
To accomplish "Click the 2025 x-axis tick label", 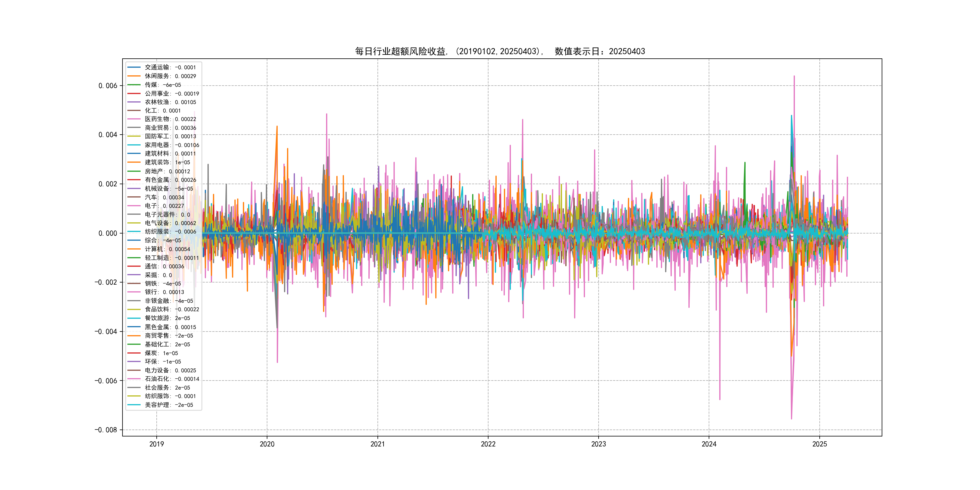I will coord(819,444).
